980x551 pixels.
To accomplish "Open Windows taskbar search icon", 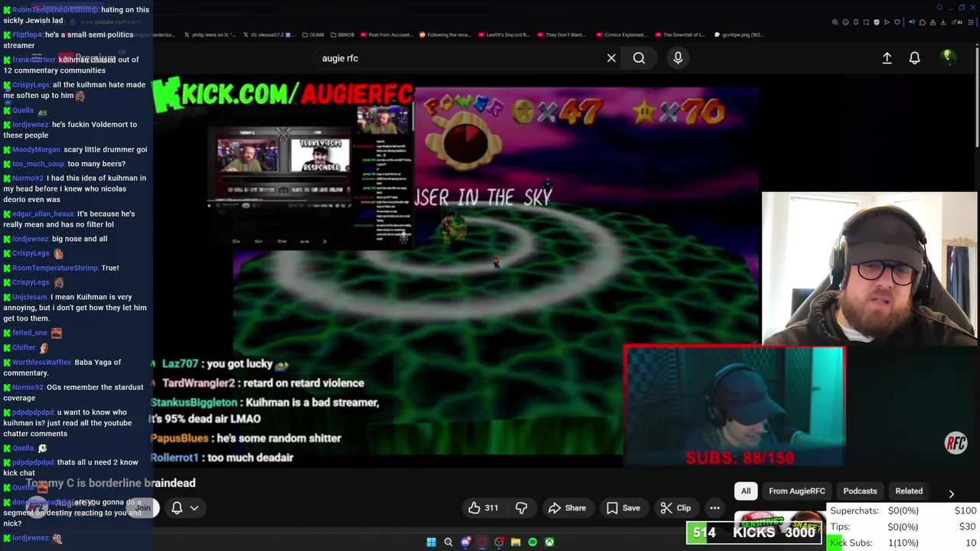I will 448,542.
